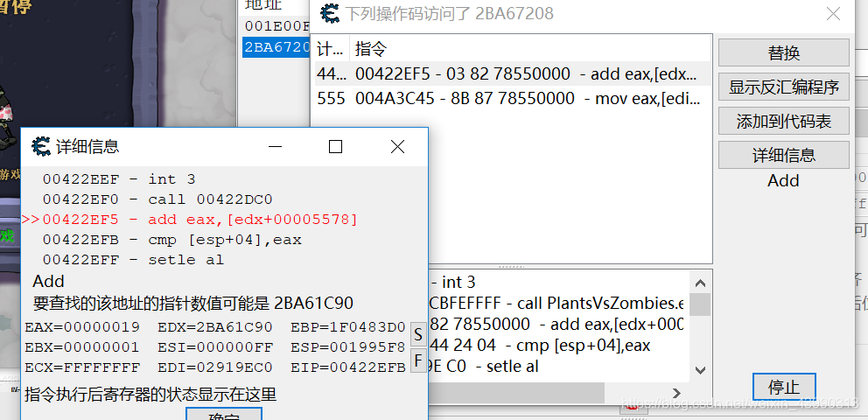
Task: Click the vertical scrollbar thumb in disassembly pane
Action: pos(701,304)
